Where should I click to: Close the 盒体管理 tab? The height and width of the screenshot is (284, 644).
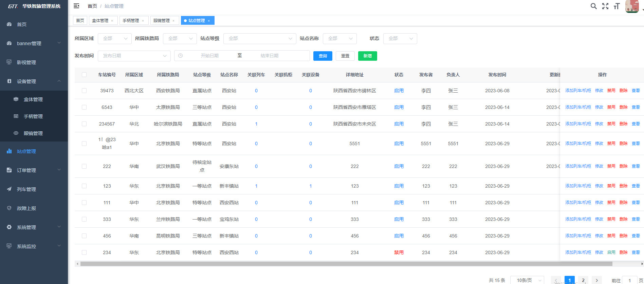(x=112, y=21)
